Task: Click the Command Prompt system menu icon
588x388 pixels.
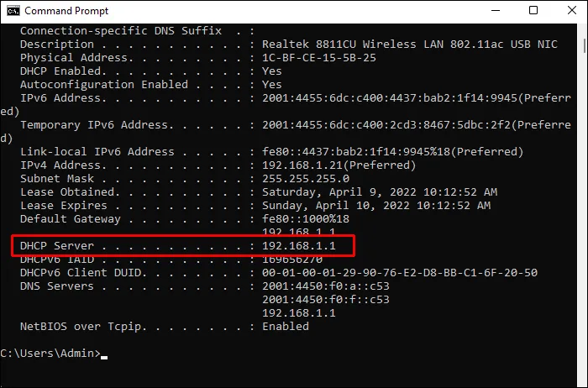Action: pyautogui.click(x=13, y=11)
